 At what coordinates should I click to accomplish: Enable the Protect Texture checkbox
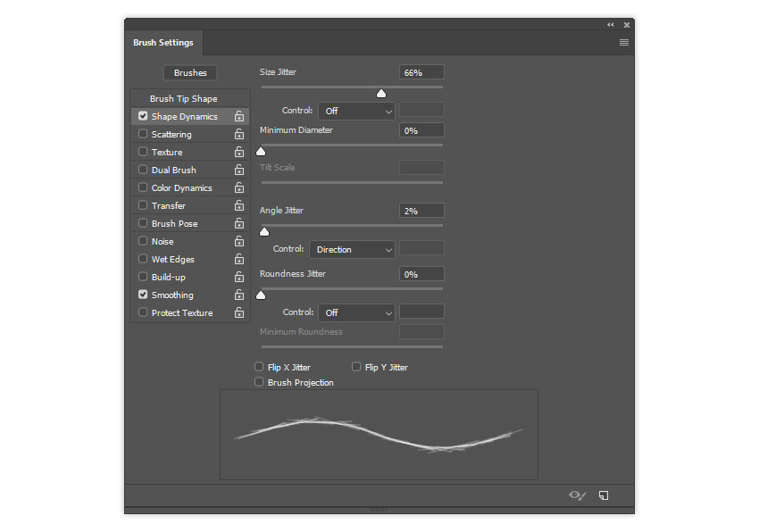(143, 312)
